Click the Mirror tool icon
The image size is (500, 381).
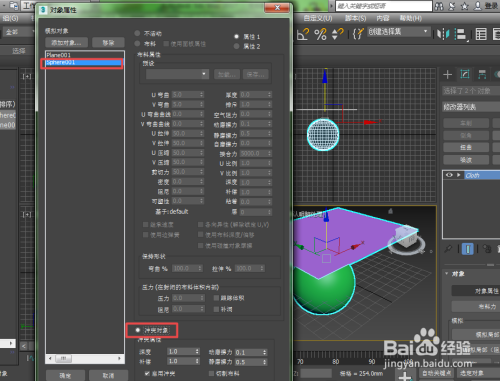click(x=443, y=34)
